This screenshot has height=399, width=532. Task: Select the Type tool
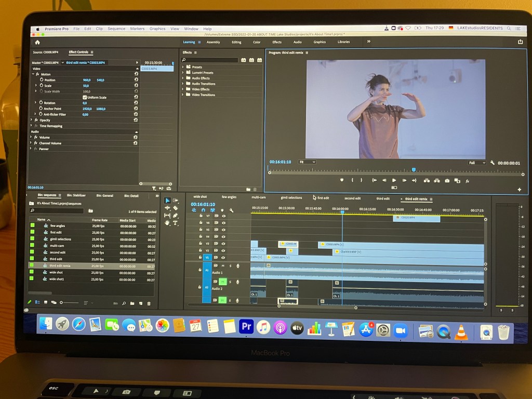(x=176, y=223)
